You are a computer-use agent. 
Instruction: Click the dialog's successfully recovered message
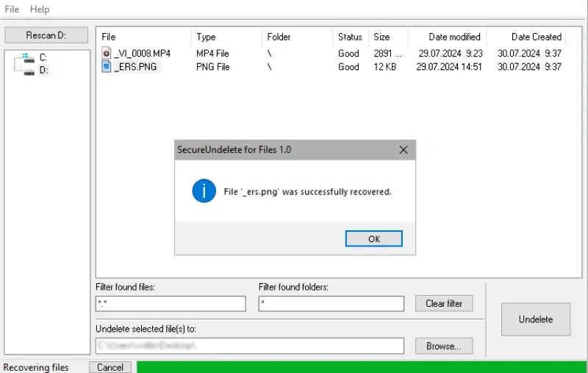307,192
